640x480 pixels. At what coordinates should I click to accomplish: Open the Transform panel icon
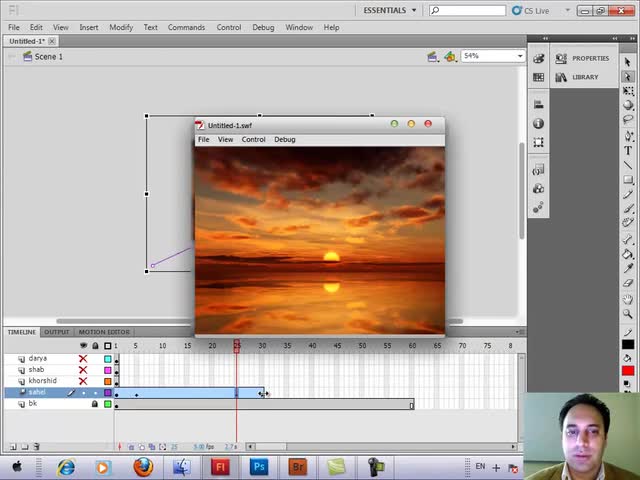click(x=538, y=142)
